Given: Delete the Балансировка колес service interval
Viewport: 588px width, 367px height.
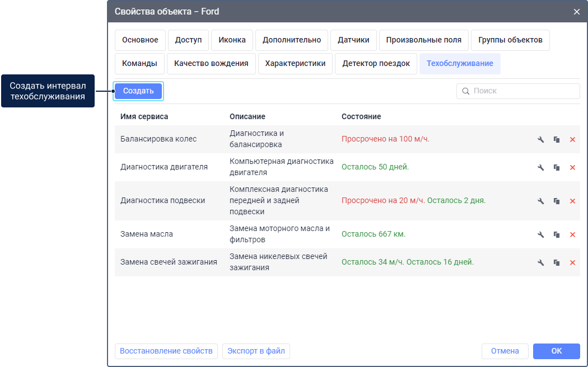Looking at the screenshot, I should pos(572,139).
